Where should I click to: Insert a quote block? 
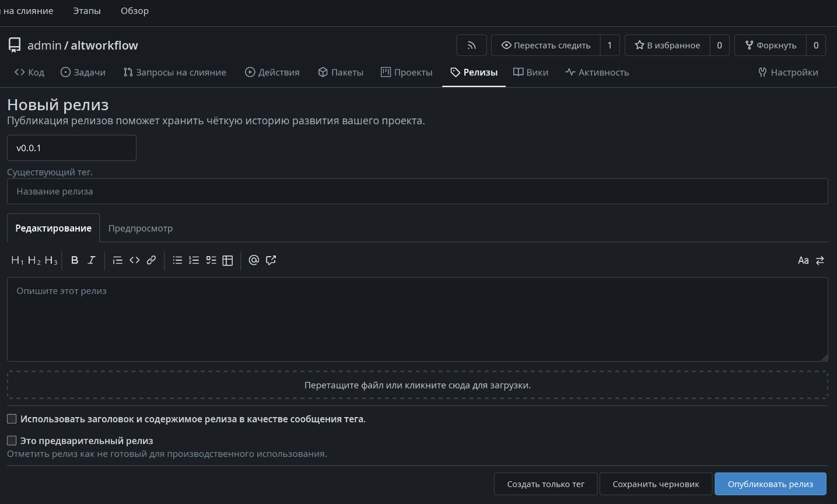pyautogui.click(x=118, y=260)
